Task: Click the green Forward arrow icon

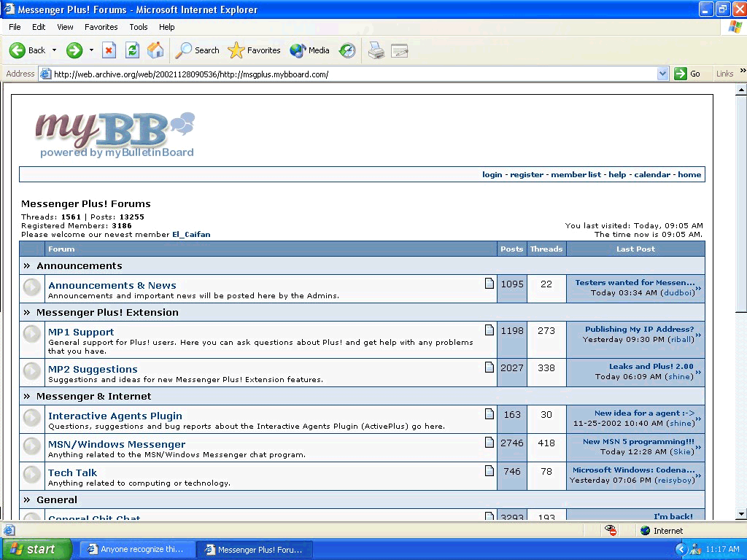Action: (x=74, y=50)
